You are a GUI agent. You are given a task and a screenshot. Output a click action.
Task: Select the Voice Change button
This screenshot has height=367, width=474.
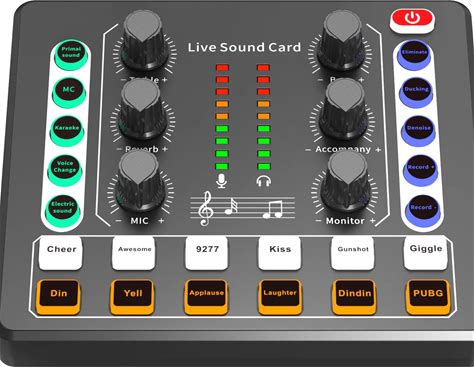[65, 168]
